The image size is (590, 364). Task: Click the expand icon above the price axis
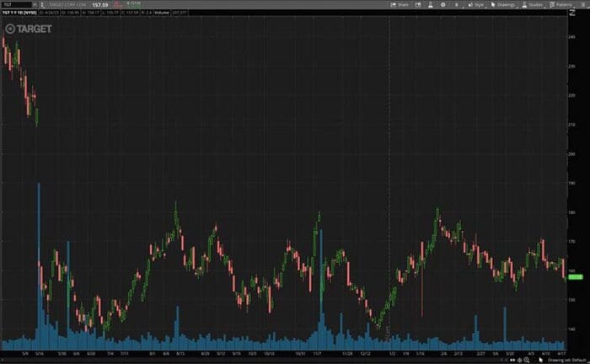point(572,13)
